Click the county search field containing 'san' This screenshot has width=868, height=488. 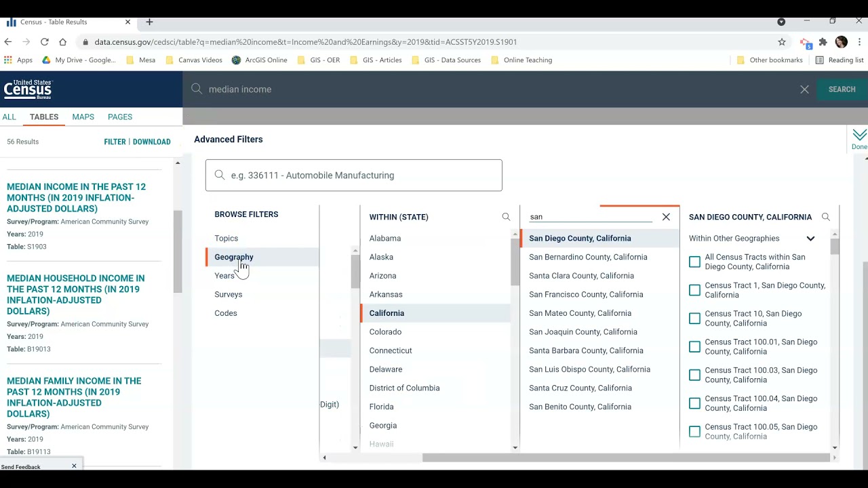(590, 217)
